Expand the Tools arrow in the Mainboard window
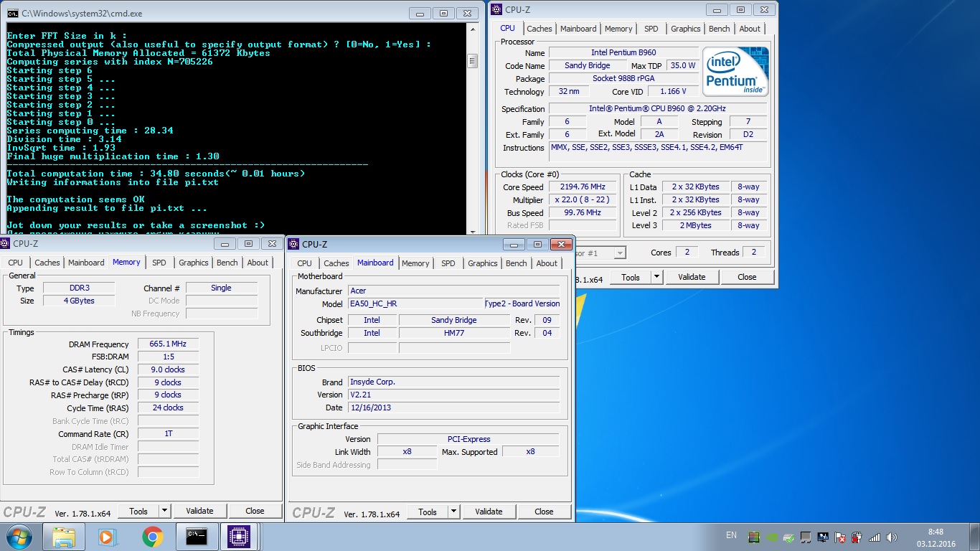The width and height of the screenshot is (980, 551). 454,512
